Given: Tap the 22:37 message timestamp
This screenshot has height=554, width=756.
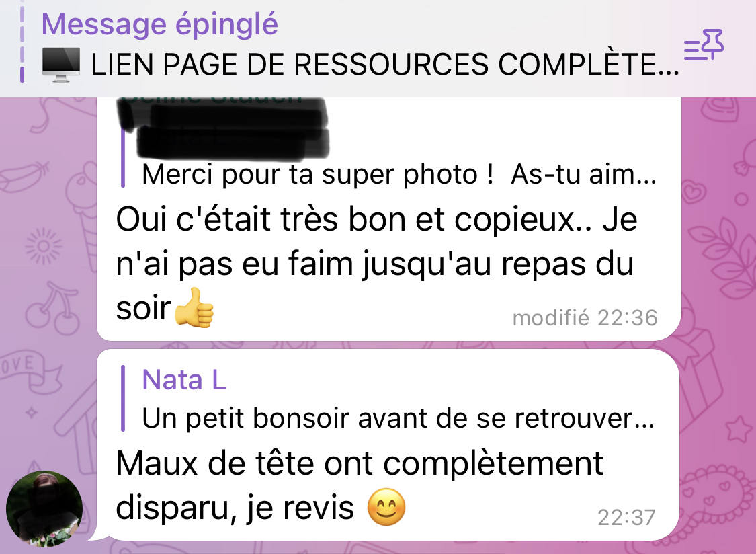Looking at the screenshot, I should tap(626, 518).
